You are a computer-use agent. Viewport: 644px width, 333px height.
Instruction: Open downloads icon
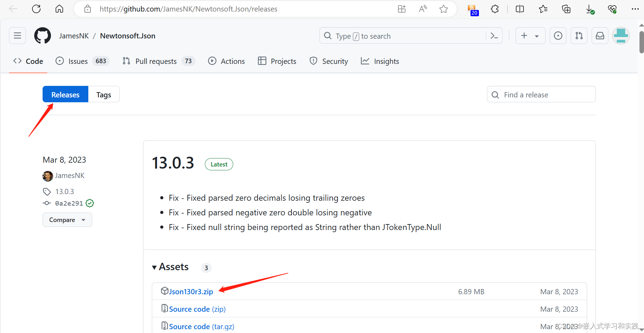point(590,9)
